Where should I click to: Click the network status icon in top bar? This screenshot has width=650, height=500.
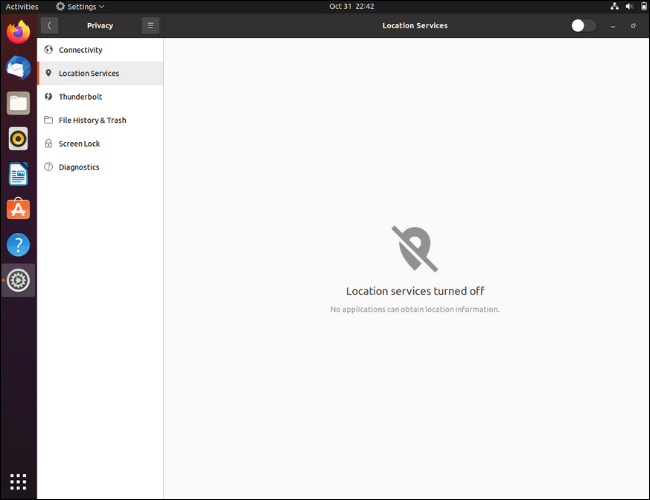click(614, 6)
